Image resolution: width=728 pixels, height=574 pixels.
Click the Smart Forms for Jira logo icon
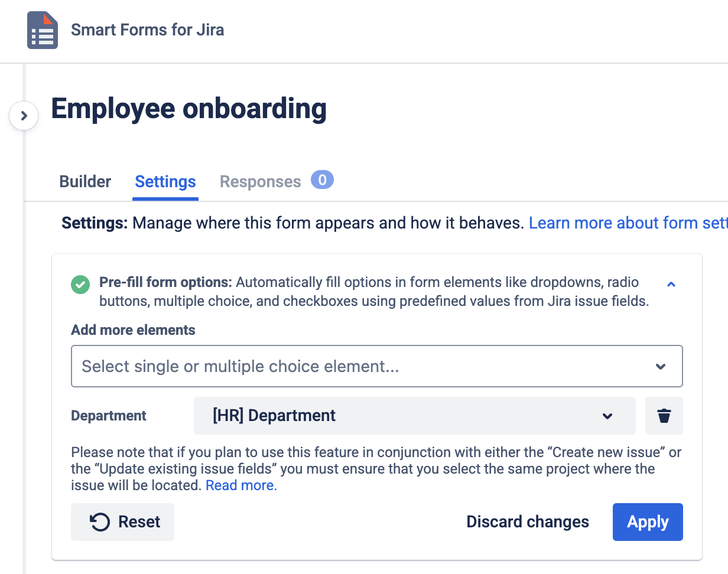[x=43, y=30]
